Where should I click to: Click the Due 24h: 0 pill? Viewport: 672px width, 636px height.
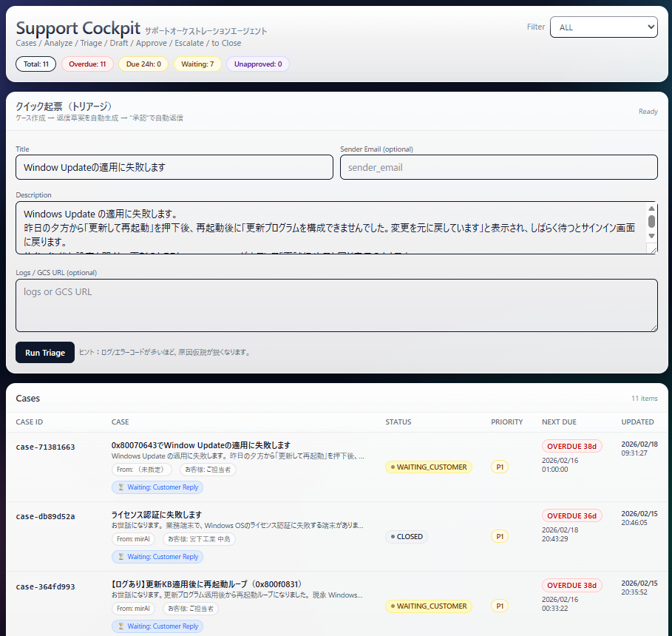(143, 64)
